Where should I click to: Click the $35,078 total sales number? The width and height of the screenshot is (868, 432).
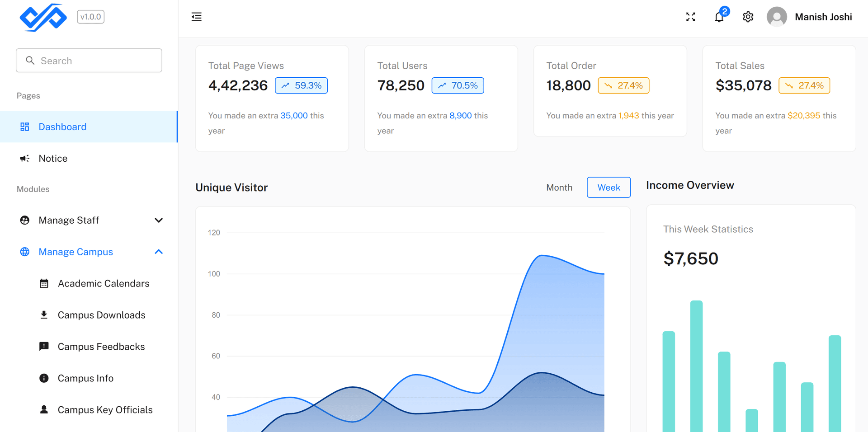(743, 85)
